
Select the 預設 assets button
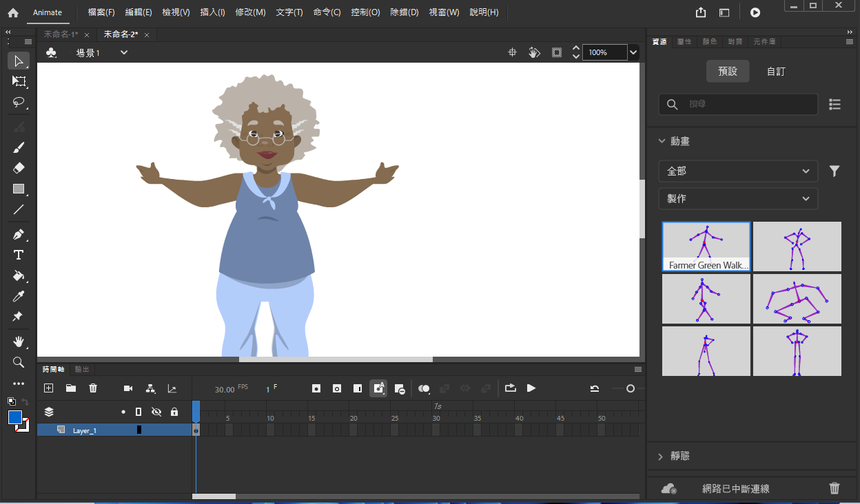tap(728, 71)
